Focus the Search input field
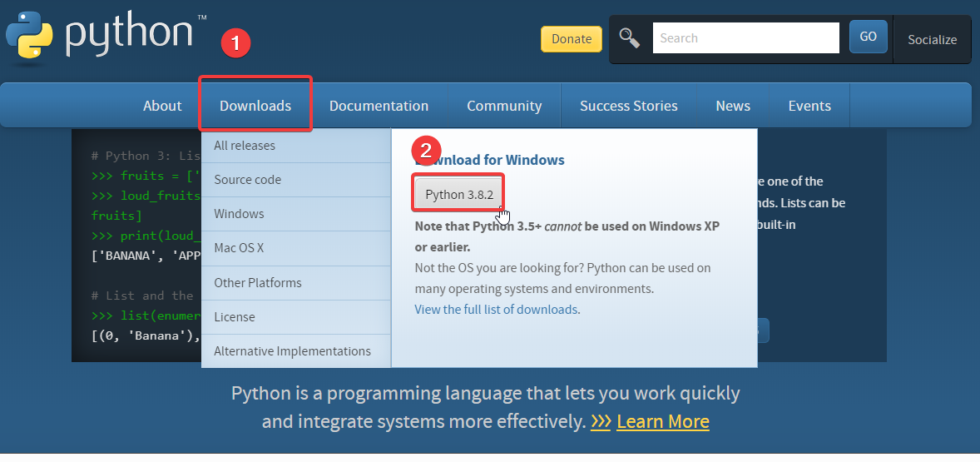 (x=745, y=38)
